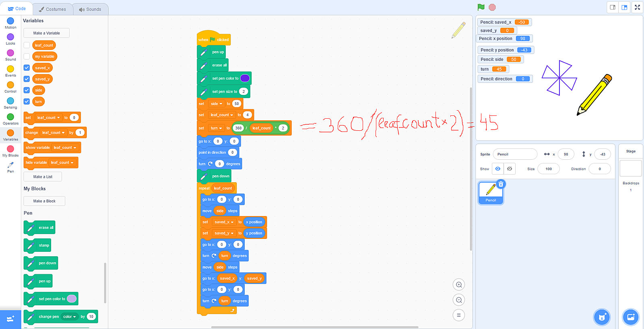This screenshot has height=329, width=644.
Task: Open variable dropdown in show variable block
Action: pos(75,148)
